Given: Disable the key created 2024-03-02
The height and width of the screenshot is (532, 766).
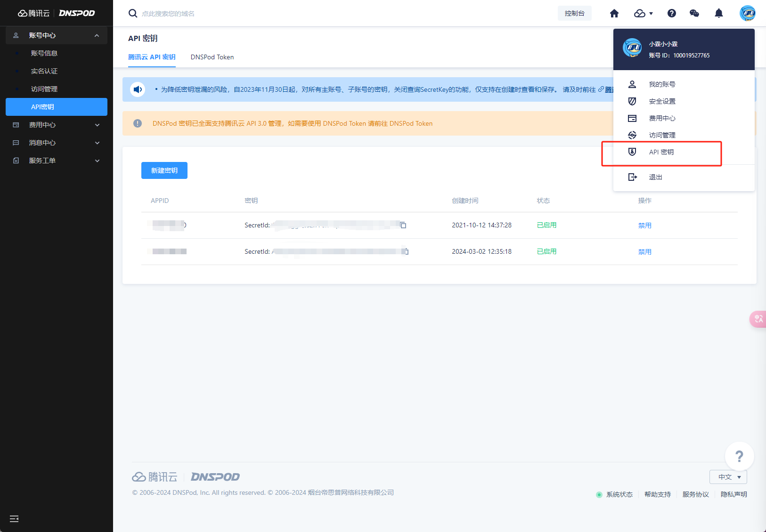Looking at the screenshot, I should [645, 252].
